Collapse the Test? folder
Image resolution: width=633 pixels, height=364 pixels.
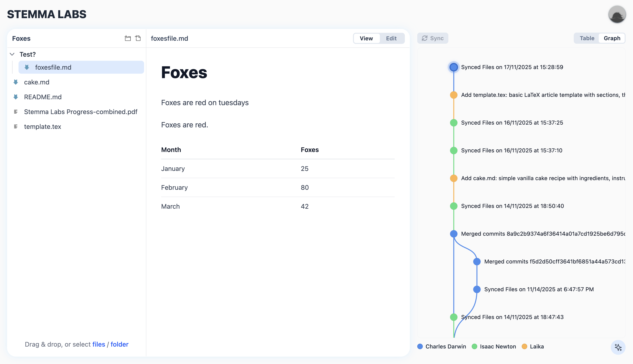coord(12,54)
